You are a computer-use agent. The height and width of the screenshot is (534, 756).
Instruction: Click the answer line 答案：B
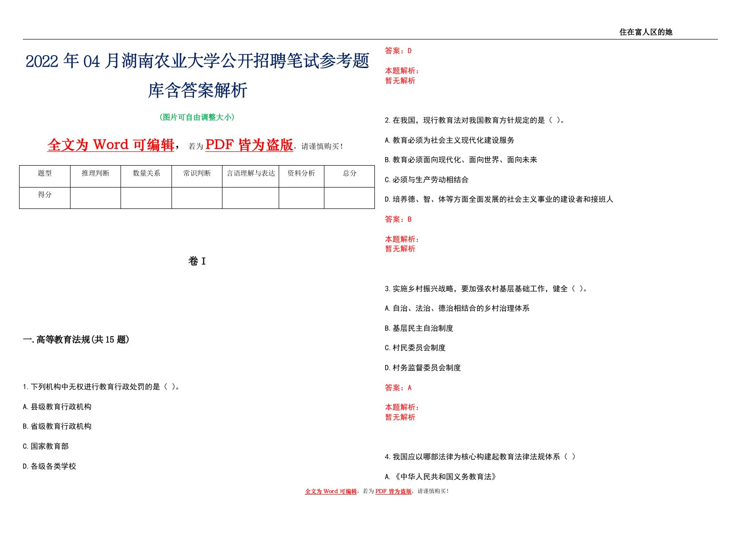[398, 219]
